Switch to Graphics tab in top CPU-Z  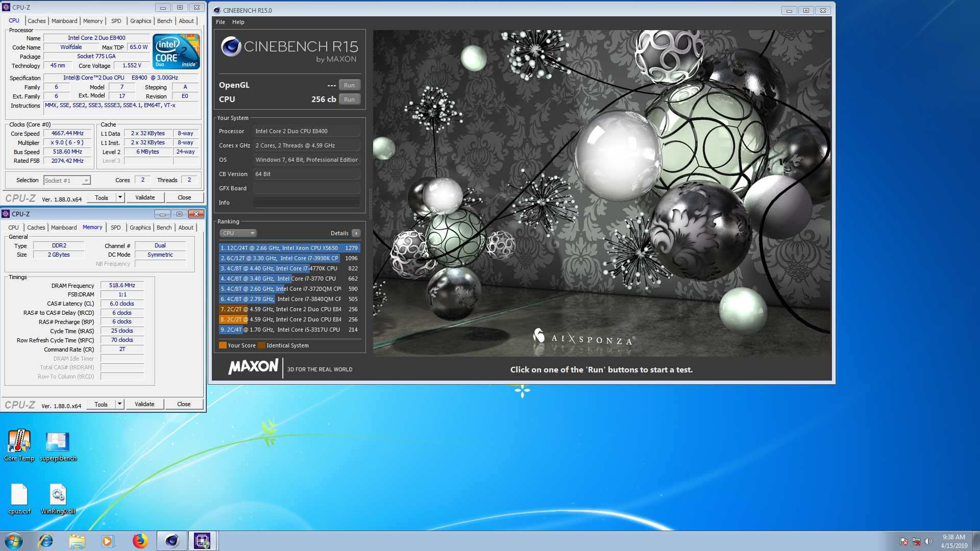tap(140, 21)
